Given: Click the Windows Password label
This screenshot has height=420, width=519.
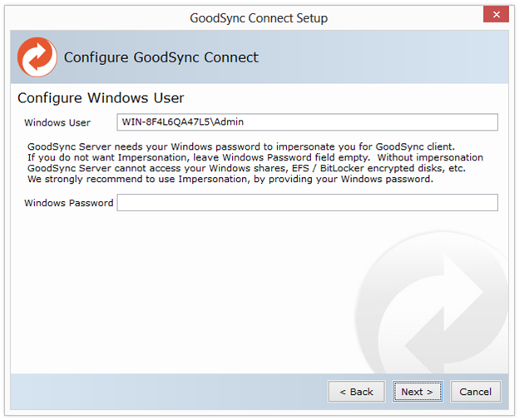Looking at the screenshot, I should click(68, 203).
